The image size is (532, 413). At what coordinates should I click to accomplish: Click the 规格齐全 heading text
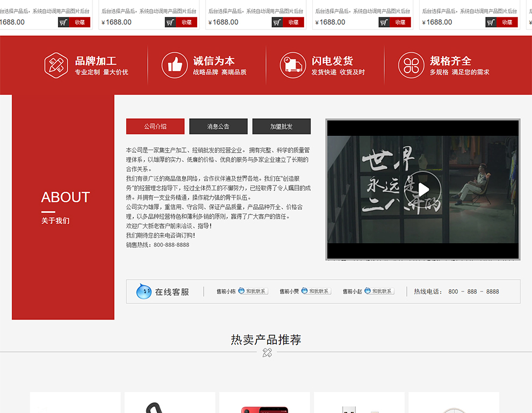click(x=450, y=61)
